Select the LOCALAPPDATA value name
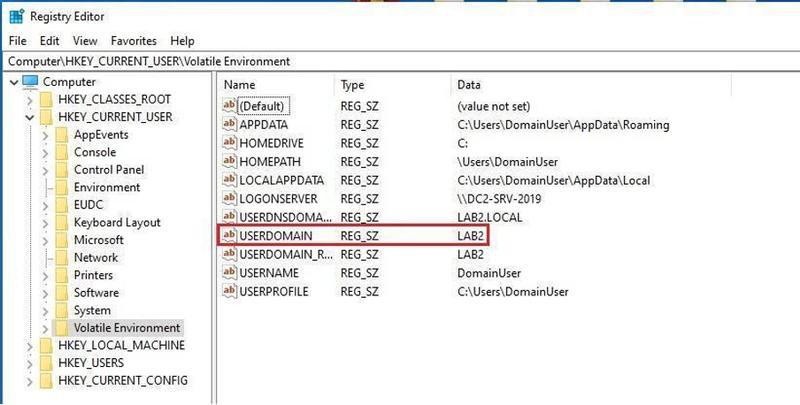Screen dimensions: 800x405 [x=281, y=180]
